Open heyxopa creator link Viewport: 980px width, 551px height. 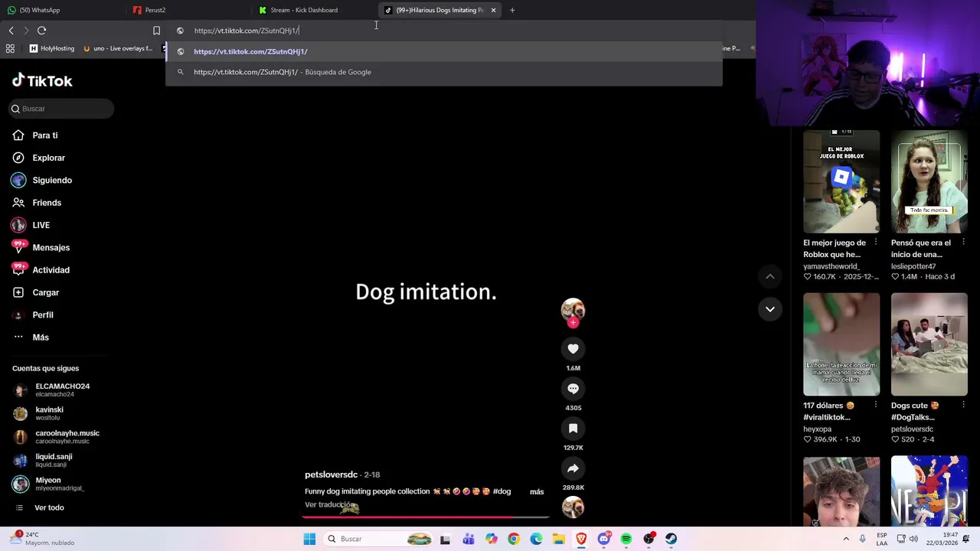(x=817, y=429)
